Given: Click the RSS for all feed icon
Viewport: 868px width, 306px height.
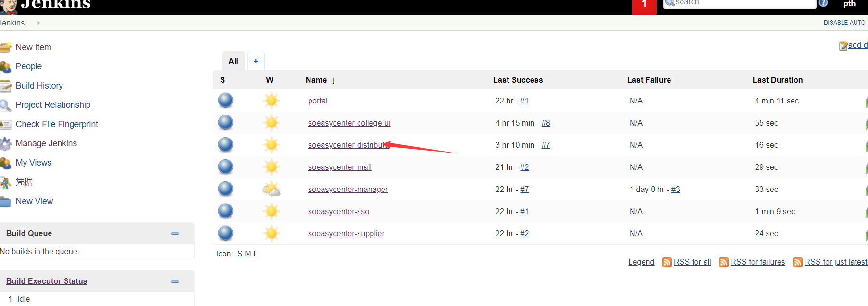Looking at the screenshot, I should click(x=667, y=262).
